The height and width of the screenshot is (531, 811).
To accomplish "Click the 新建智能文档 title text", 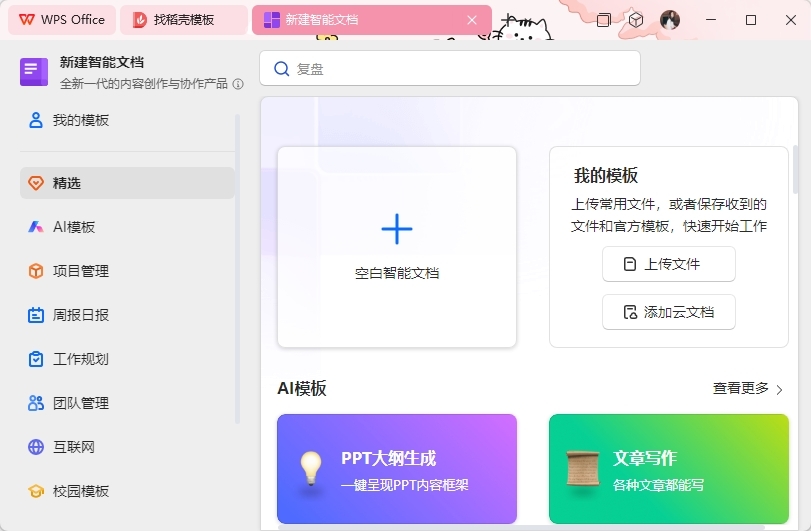I will point(101,63).
